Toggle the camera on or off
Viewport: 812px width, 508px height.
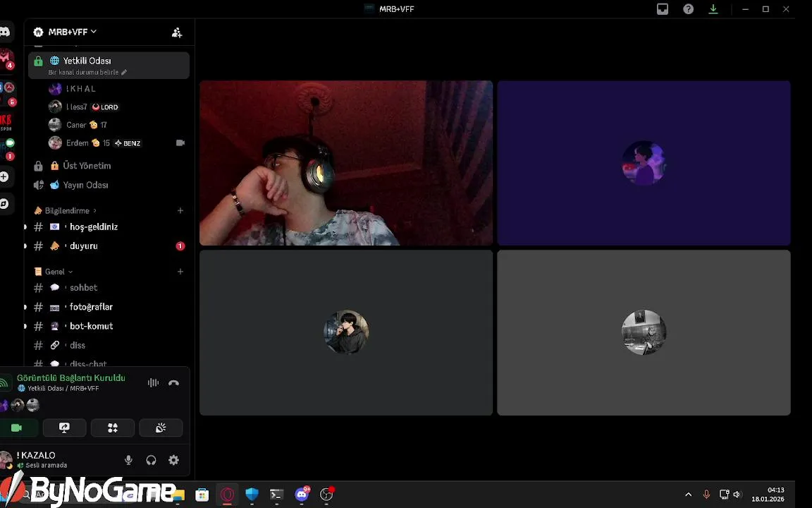coord(17,428)
